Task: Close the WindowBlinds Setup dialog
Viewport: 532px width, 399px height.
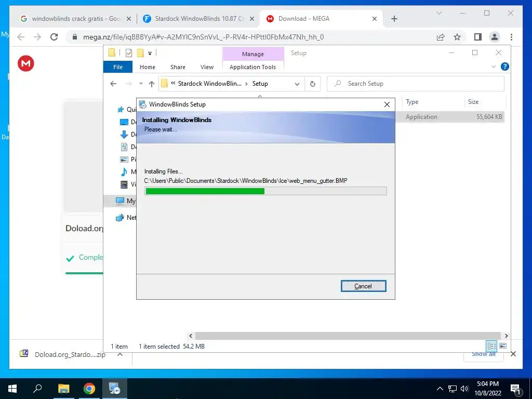Action: click(x=387, y=104)
